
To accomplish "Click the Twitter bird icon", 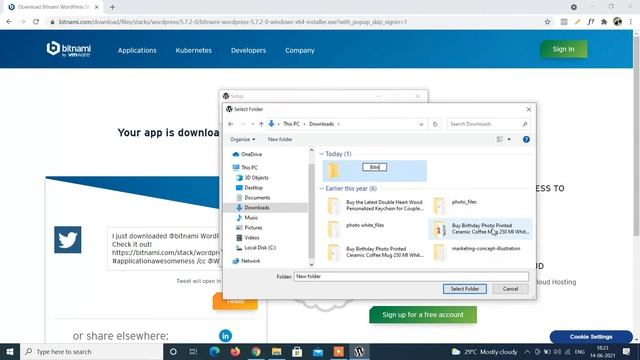I will (68, 240).
